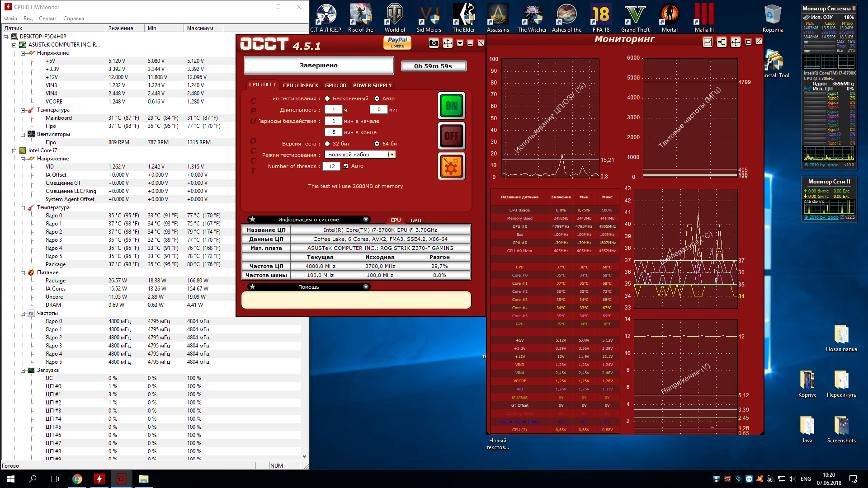Image resolution: width=868 pixels, height=488 pixels.
Task: Switch to the GPU info tab
Action: coord(415,221)
